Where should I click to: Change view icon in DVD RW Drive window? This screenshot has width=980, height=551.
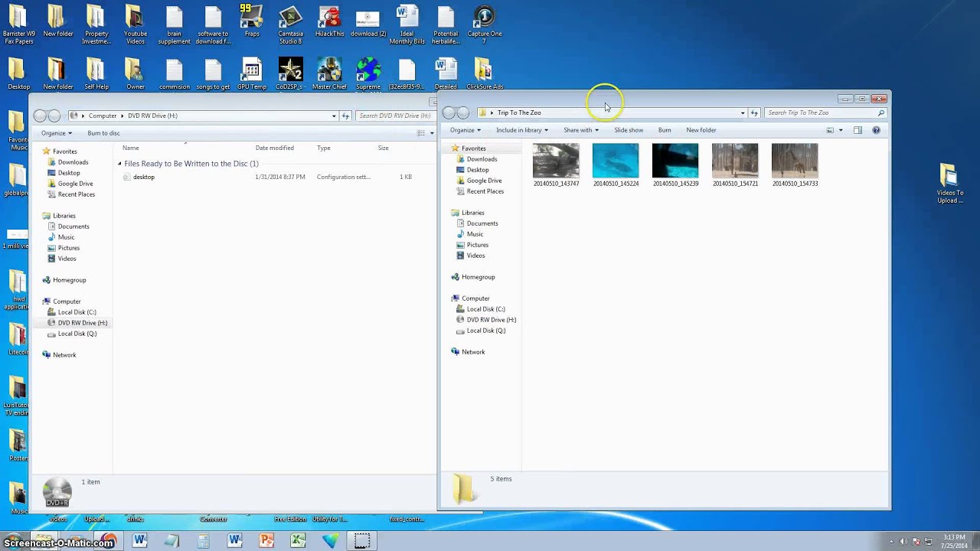coord(421,133)
